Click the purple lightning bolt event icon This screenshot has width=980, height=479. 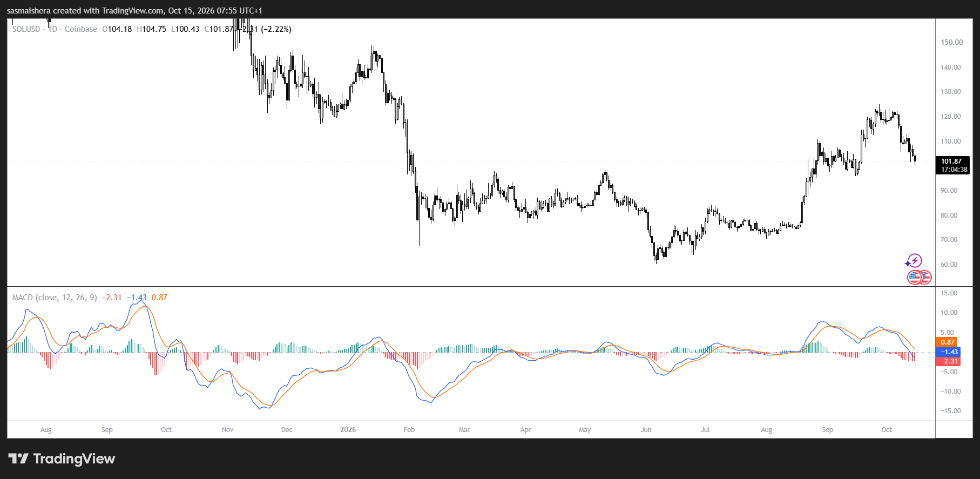[x=914, y=261]
